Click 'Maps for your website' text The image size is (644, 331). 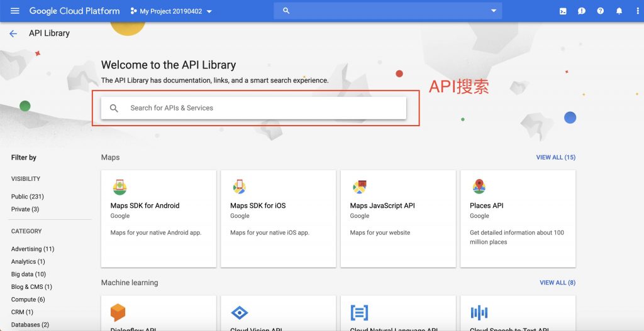(x=380, y=232)
